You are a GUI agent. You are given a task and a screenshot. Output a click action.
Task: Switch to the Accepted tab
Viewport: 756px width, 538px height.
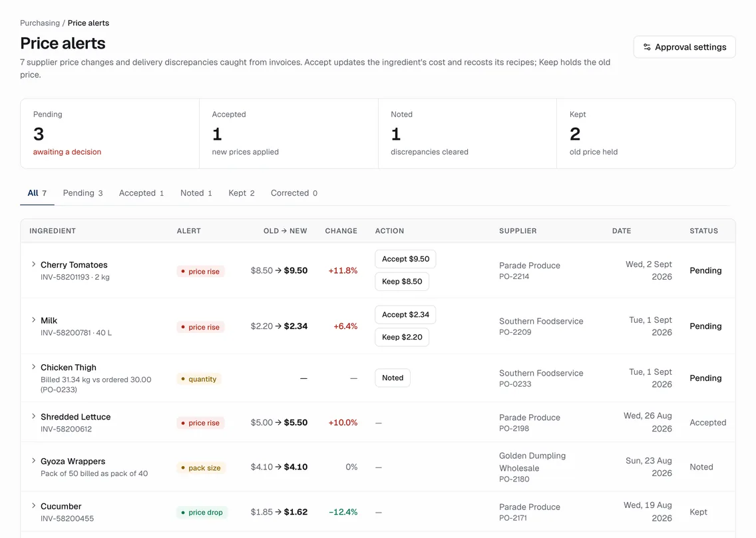141,193
